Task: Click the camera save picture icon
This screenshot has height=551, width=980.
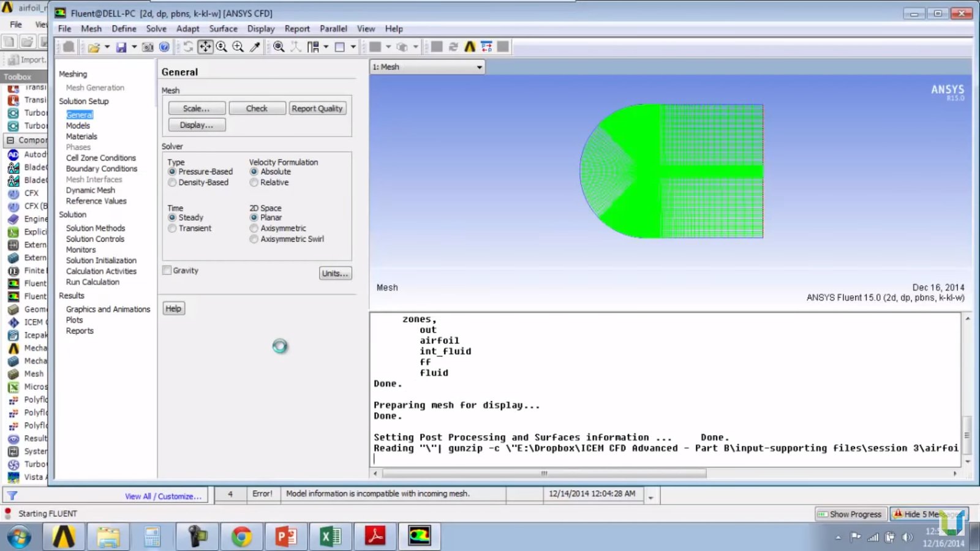Action: (x=148, y=47)
